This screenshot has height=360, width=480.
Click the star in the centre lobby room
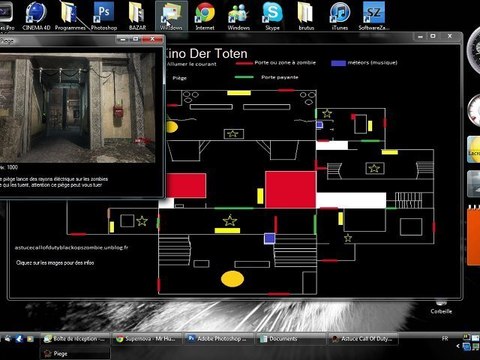click(x=230, y=221)
